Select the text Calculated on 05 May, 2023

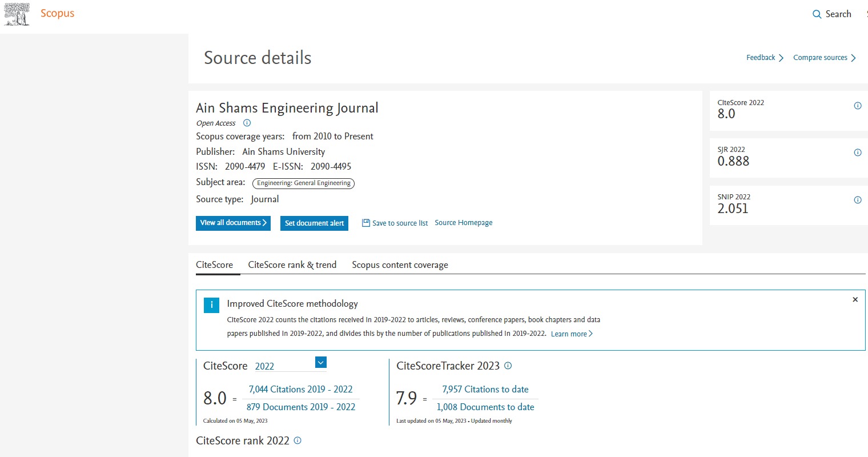tap(235, 421)
